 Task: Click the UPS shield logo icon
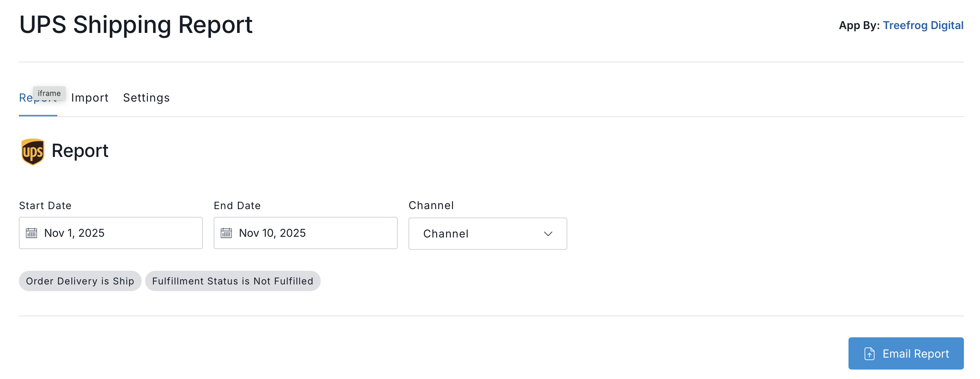33,152
